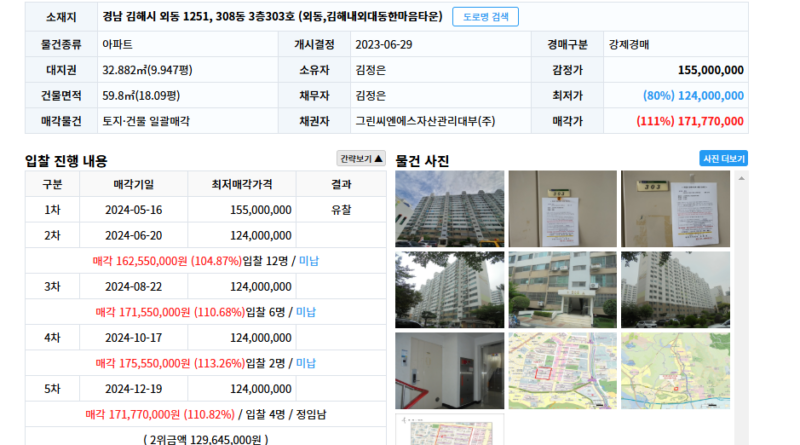Open the building entrance photo thumbnail
This screenshot has width=800, height=445.
(x=563, y=289)
